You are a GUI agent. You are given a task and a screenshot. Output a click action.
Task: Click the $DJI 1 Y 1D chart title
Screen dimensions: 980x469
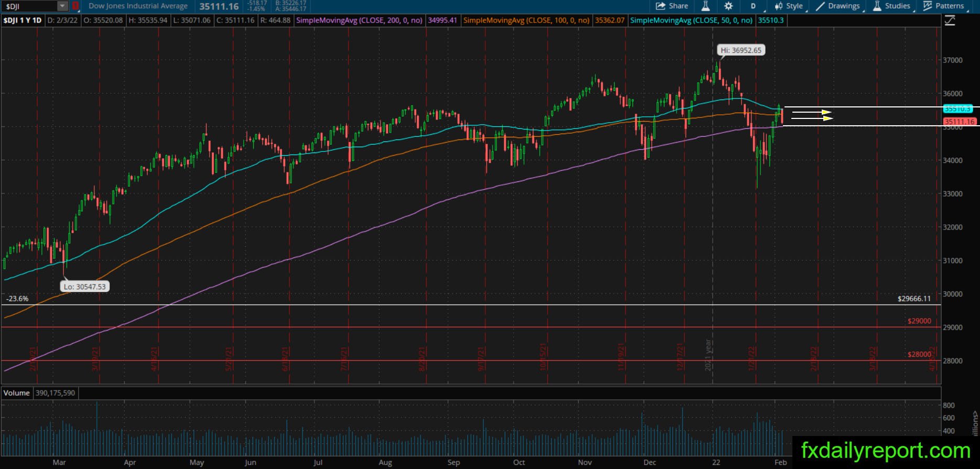[x=23, y=20]
